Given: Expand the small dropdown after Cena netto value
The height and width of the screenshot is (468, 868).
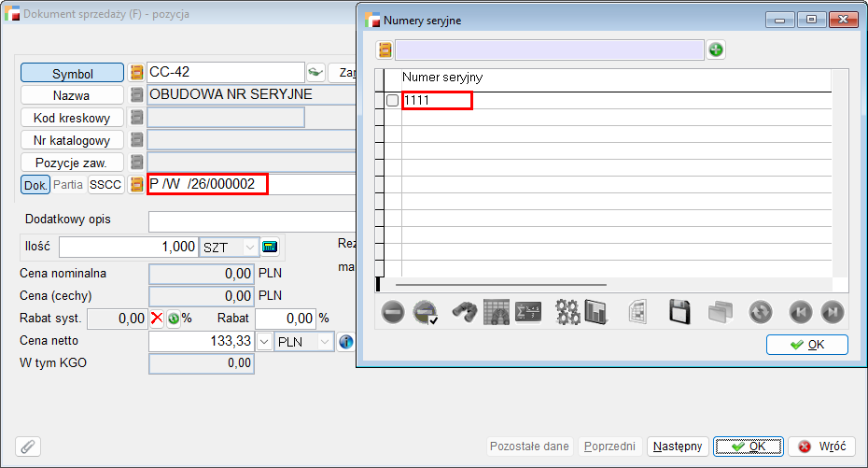Looking at the screenshot, I should [x=264, y=342].
